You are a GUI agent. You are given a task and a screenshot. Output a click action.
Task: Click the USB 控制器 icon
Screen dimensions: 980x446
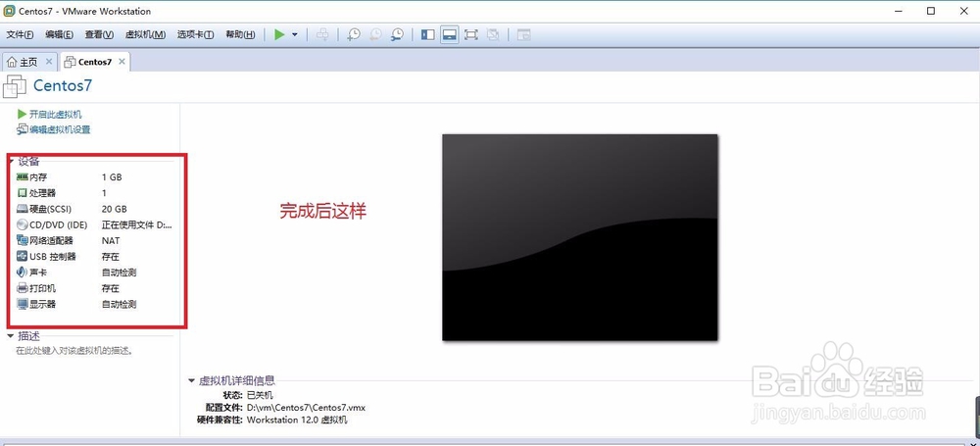[x=23, y=257]
